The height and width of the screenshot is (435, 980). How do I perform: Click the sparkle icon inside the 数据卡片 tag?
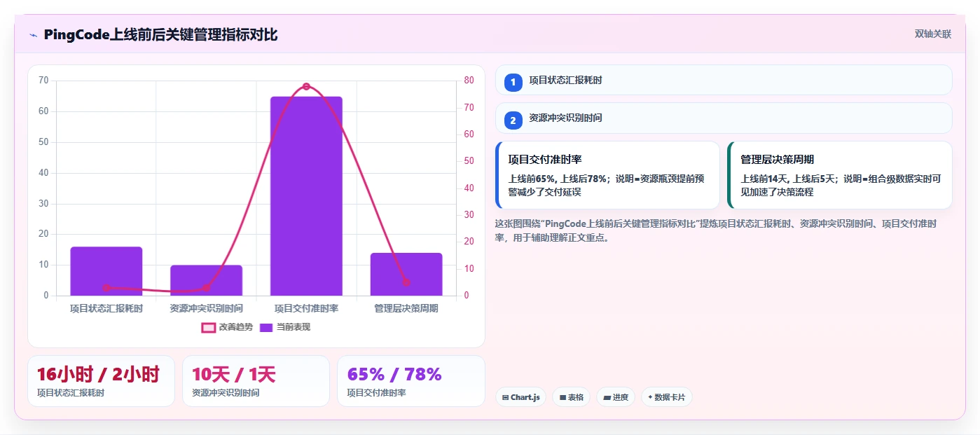coord(651,398)
